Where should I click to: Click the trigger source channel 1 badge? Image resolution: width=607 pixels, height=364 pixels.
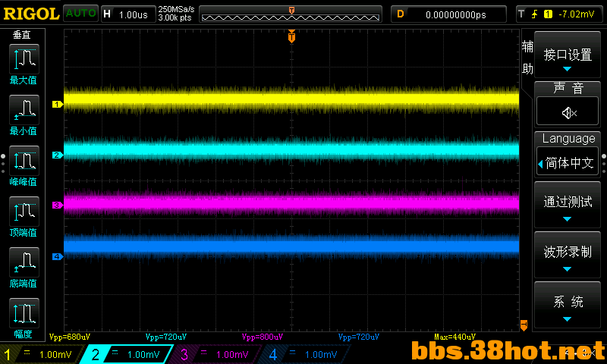[548, 14]
